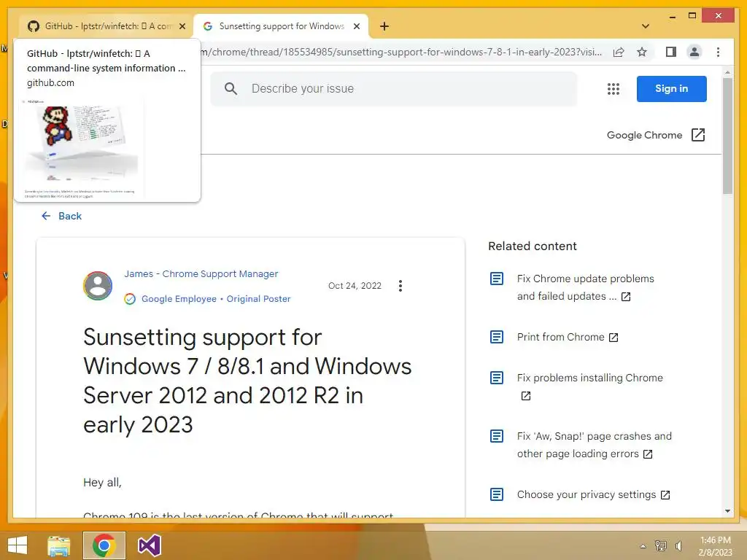Focus the Describe your issue search field
The height and width of the screenshot is (560, 747).
[393, 88]
